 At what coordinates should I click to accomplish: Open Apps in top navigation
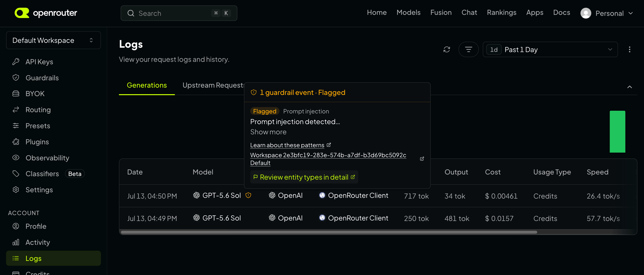point(535,12)
